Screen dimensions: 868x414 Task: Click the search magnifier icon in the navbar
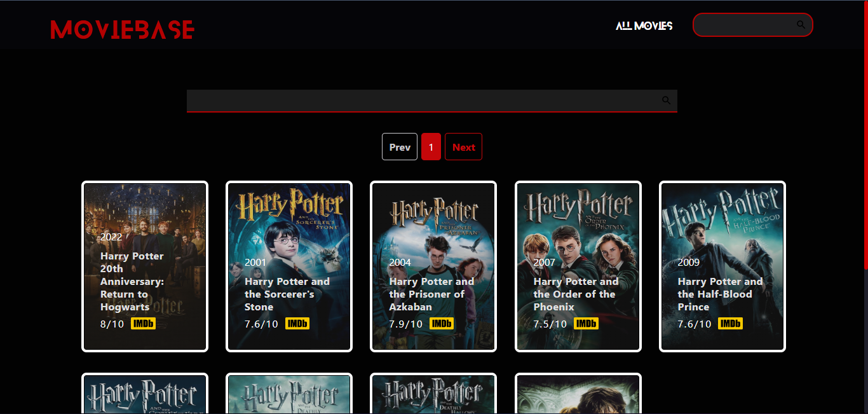[x=800, y=24]
